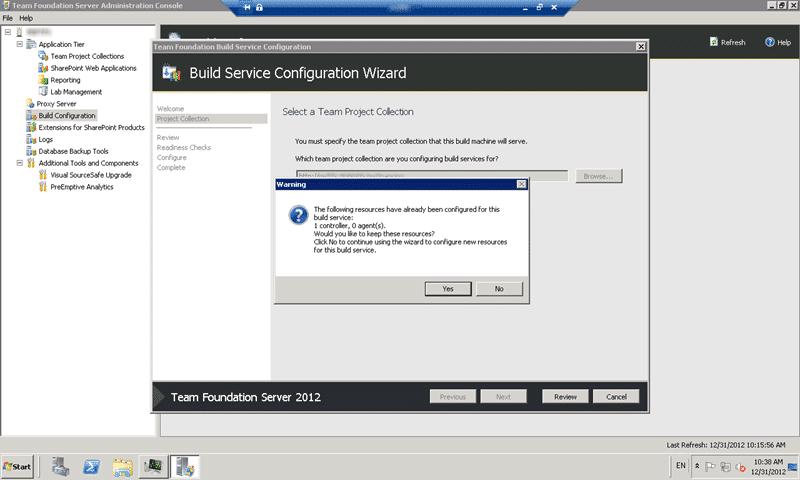
Task: Click the Build Service Configuration Wizard header icon
Action: [x=171, y=73]
